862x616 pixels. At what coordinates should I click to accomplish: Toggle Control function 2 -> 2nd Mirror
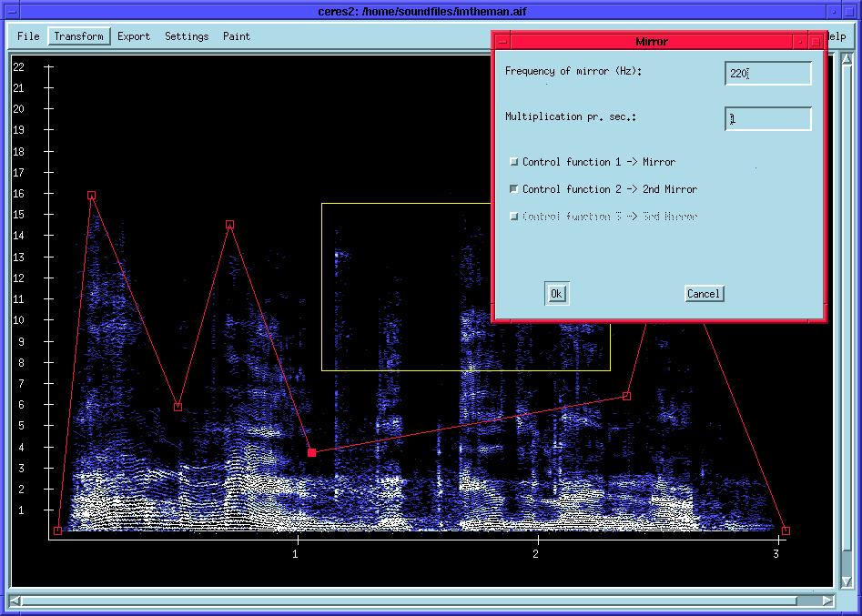click(514, 189)
